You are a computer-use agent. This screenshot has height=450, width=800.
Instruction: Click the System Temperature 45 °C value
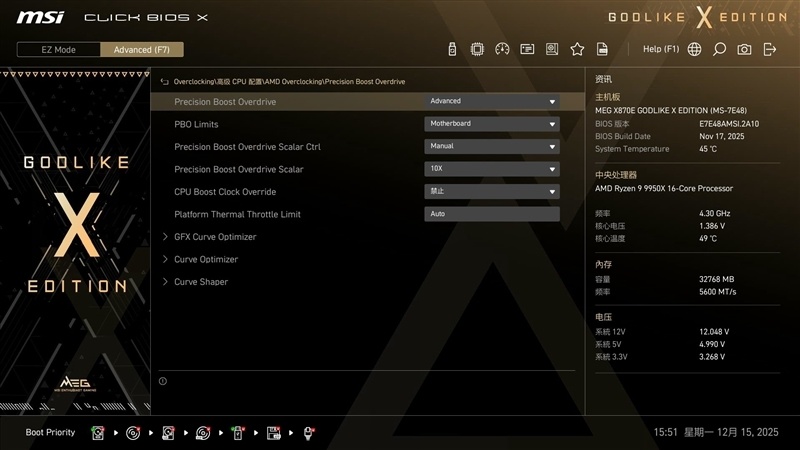tap(708, 149)
